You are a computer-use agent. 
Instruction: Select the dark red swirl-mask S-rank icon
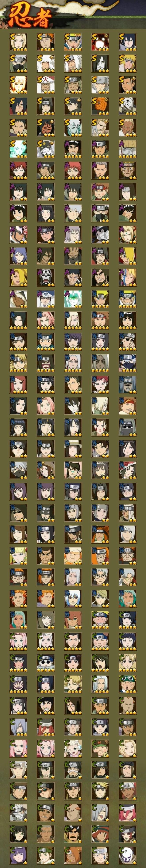tap(45, 127)
